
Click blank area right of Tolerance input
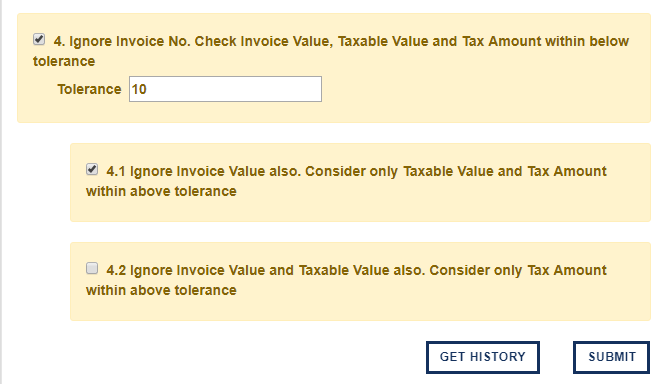click(x=486, y=89)
